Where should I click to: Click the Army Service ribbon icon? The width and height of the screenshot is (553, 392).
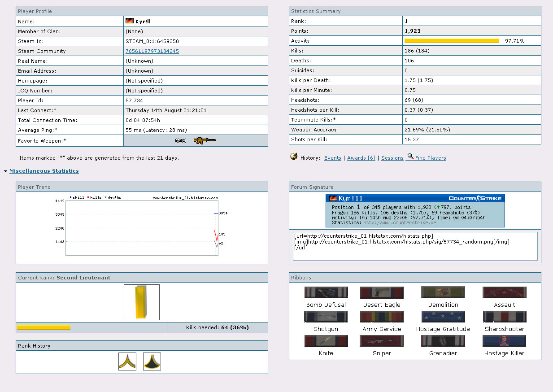coord(382,317)
